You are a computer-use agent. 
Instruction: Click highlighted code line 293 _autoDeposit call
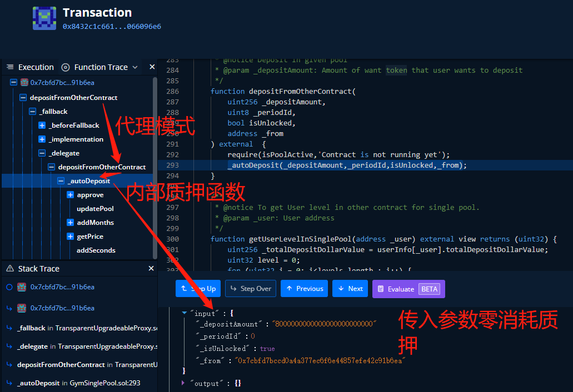tap(347, 165)
